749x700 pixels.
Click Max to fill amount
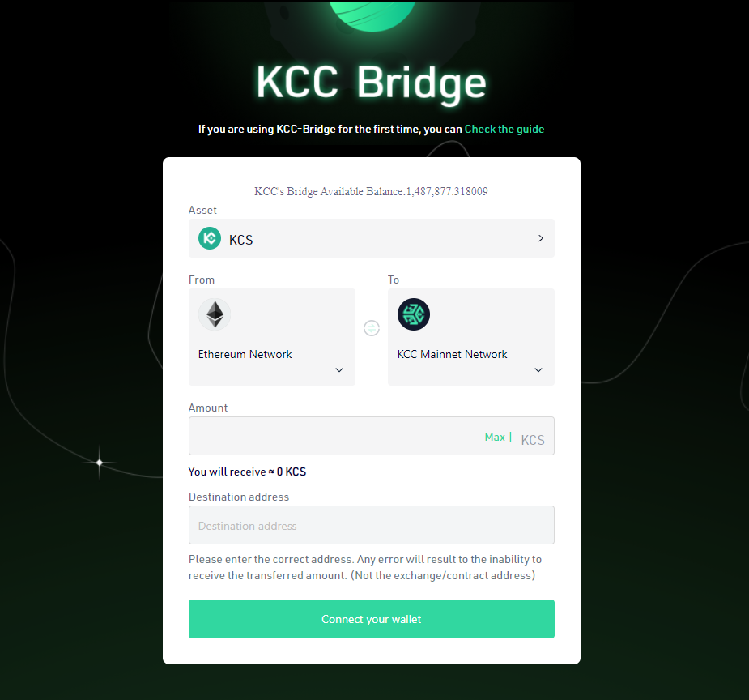coord(495,437)
